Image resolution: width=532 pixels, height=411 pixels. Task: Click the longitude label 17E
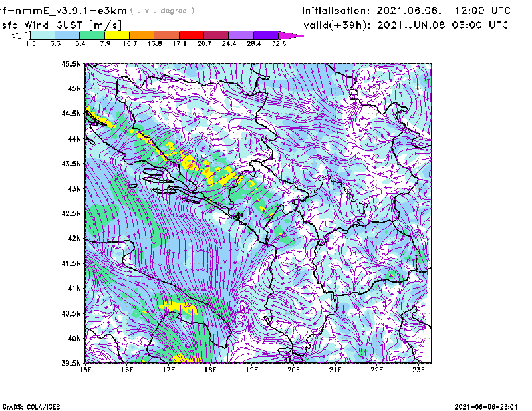pyautogui.click(x=169, y=370)
